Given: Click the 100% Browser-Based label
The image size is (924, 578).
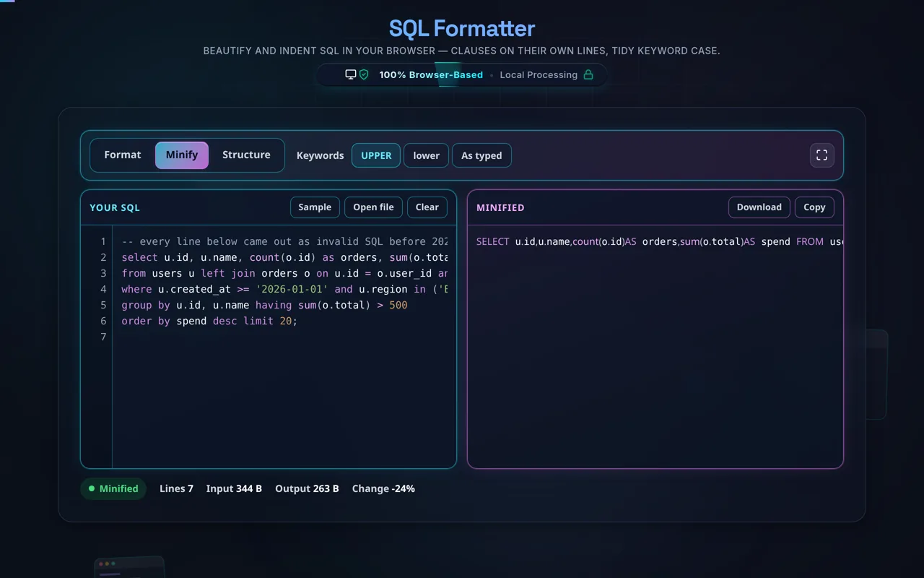Looking at the screenshot, I should pyautogui.click(x=431, y=74).
